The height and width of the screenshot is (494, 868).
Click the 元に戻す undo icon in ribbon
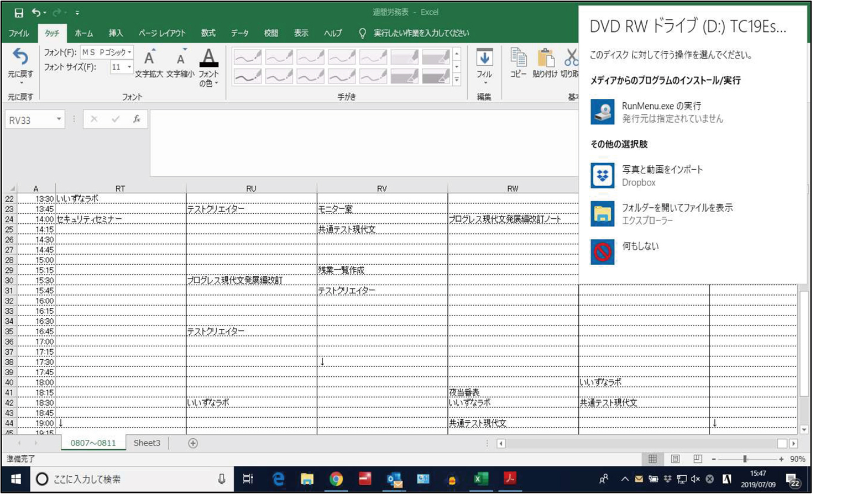pyautogui.click(x=20, y=59)
